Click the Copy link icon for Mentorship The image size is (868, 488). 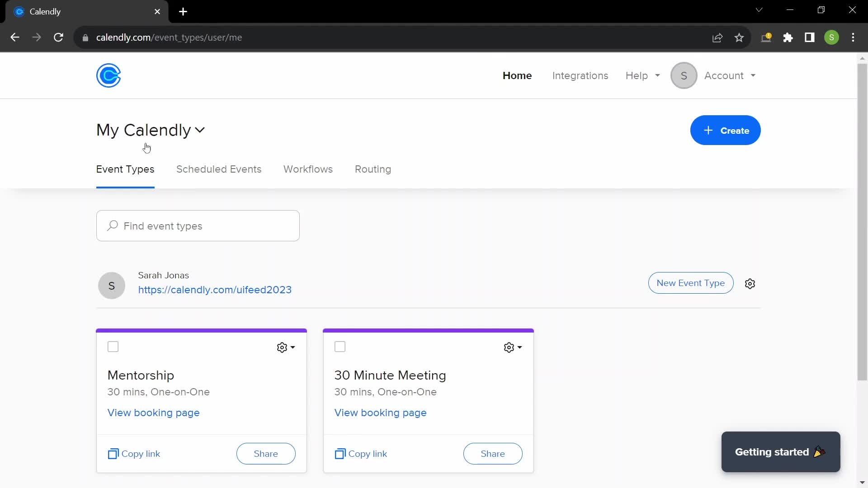[x=113, y=454]
